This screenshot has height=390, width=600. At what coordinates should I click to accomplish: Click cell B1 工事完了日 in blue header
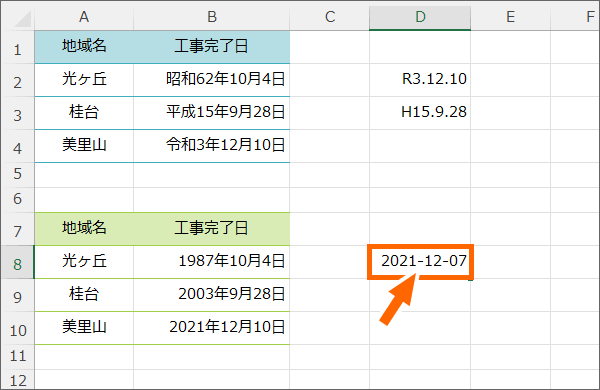(x=212, y=47)
